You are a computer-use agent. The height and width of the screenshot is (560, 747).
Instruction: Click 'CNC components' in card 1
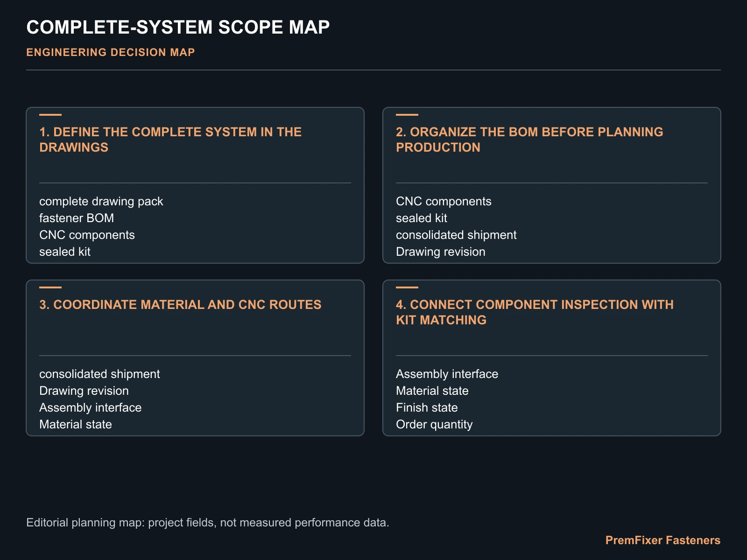(87, 235)
